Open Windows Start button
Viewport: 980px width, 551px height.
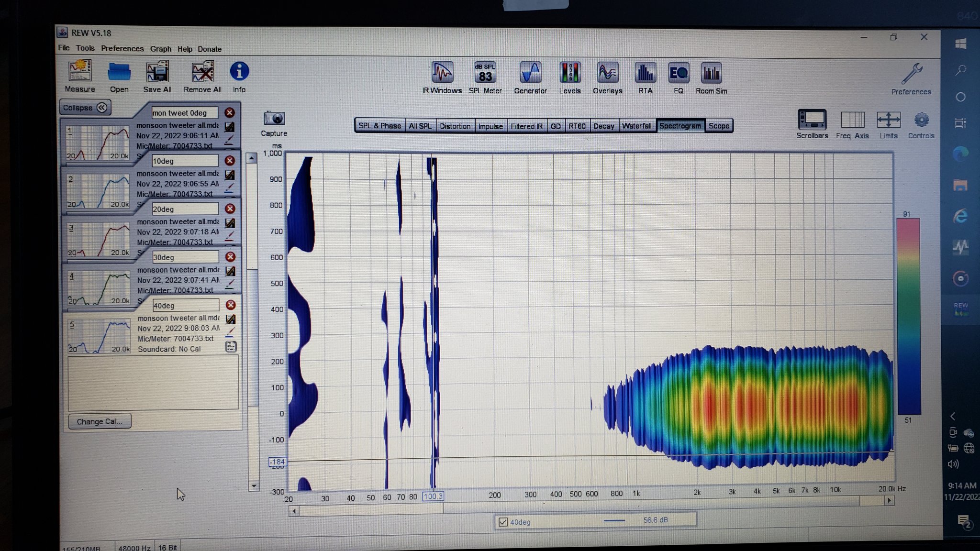960,44
